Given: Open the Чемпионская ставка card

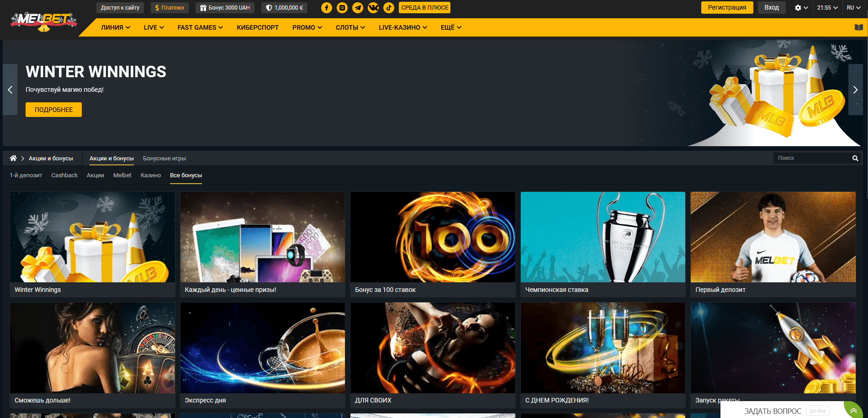Looking at the screenshot, I should 603,244.
